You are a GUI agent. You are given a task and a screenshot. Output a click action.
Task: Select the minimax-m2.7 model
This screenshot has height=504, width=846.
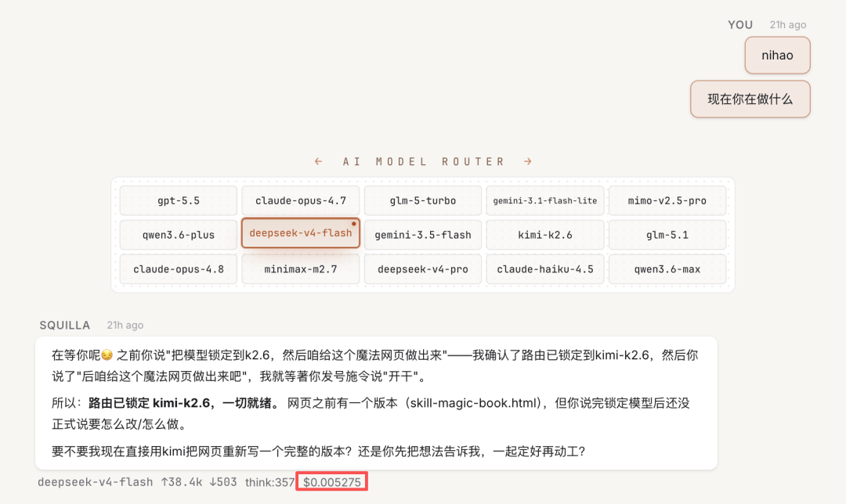click(x=301, y=269)
